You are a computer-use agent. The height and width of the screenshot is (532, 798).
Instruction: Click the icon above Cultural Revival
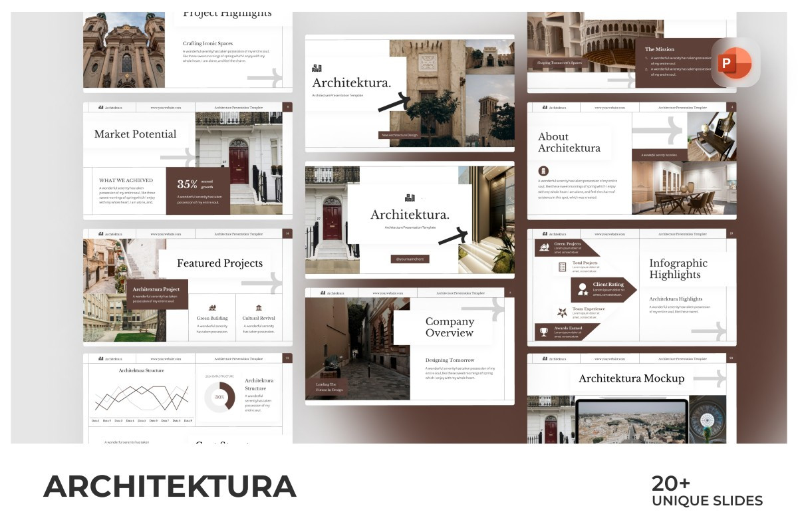(x=259, y=308)
